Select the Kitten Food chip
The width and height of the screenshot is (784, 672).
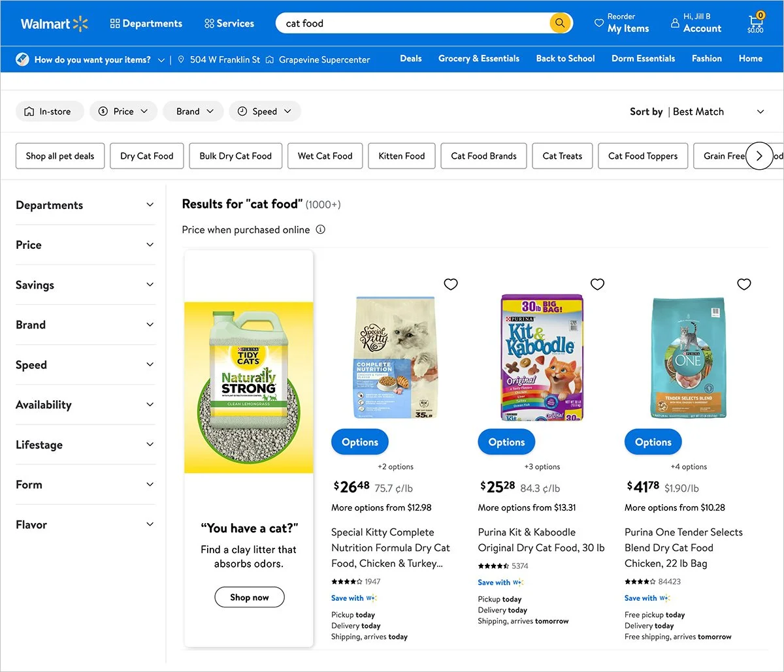(402, 156)
